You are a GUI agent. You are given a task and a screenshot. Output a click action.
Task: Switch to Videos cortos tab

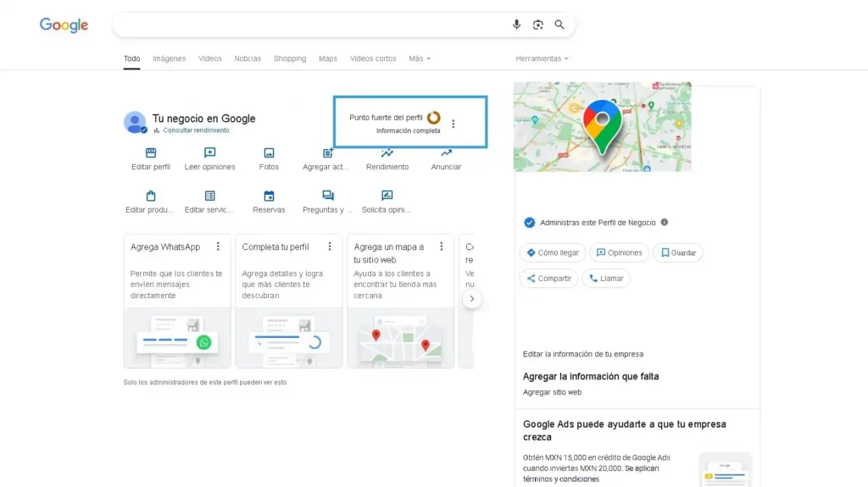click(x=373, y=58)
